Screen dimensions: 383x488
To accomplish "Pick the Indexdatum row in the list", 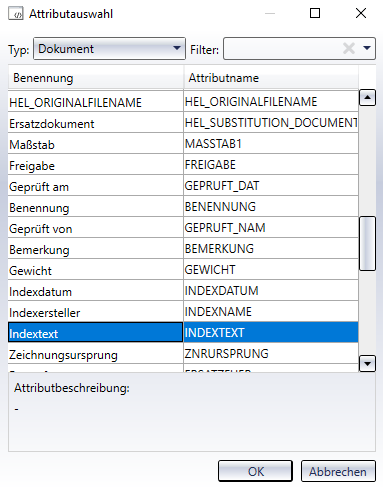I will (x=183, y=291).
